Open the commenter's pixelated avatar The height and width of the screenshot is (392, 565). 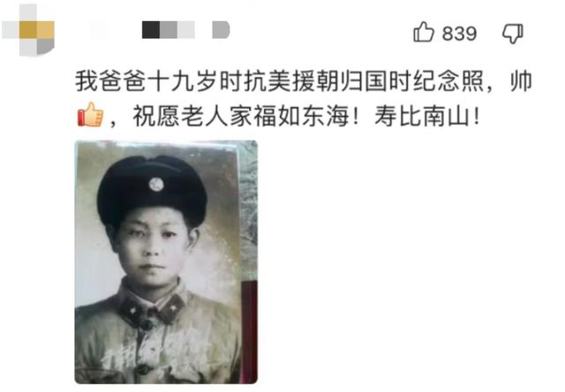click(x=28, y=30)
